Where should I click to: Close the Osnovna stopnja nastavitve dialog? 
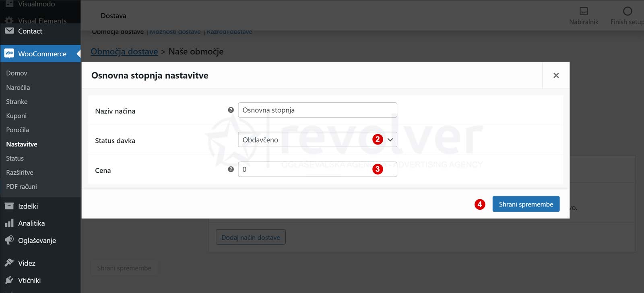click(x=556, y=75)
